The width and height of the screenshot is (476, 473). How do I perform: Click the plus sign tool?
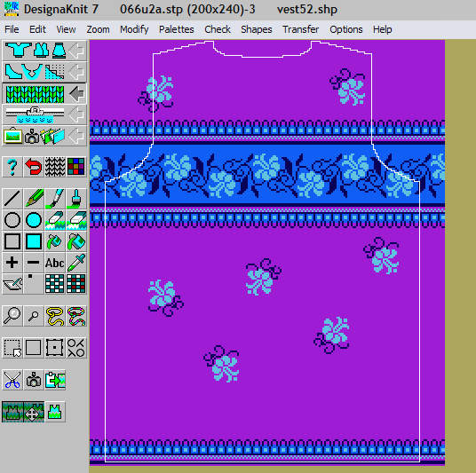click(x=12, y=263)
